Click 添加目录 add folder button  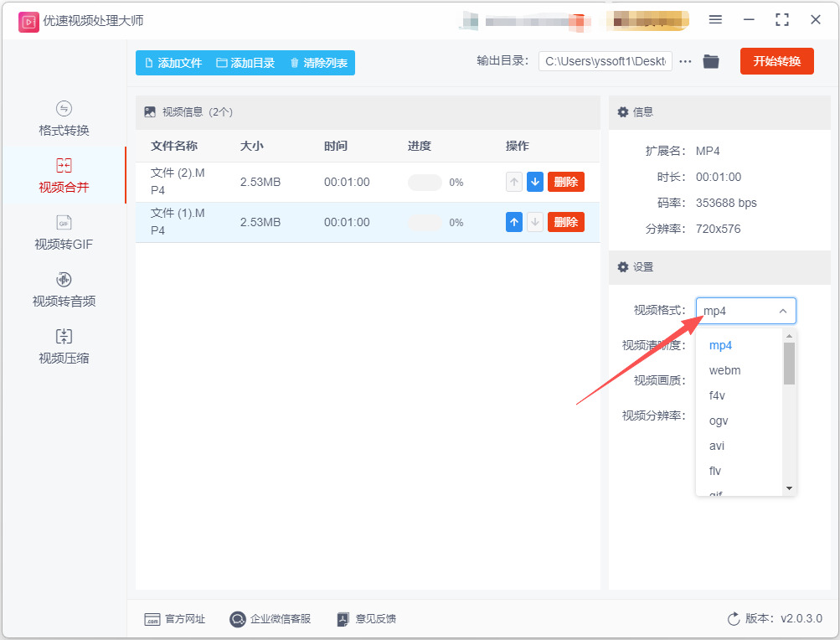coord(245,63)
